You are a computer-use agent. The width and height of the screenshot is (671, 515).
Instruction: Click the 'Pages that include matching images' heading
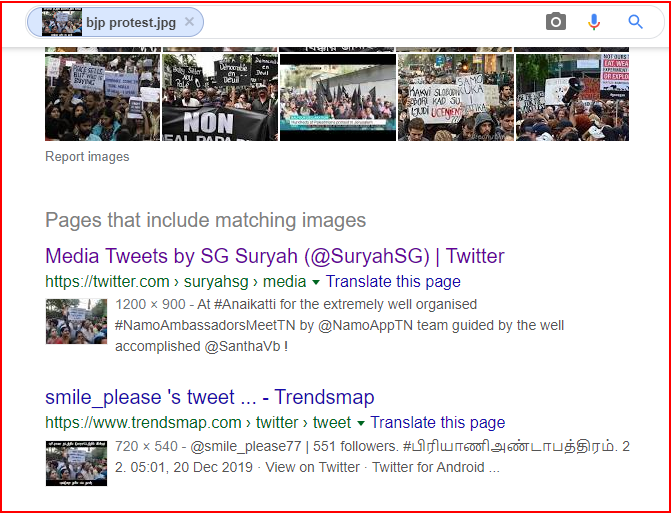[x=205, y=220]
